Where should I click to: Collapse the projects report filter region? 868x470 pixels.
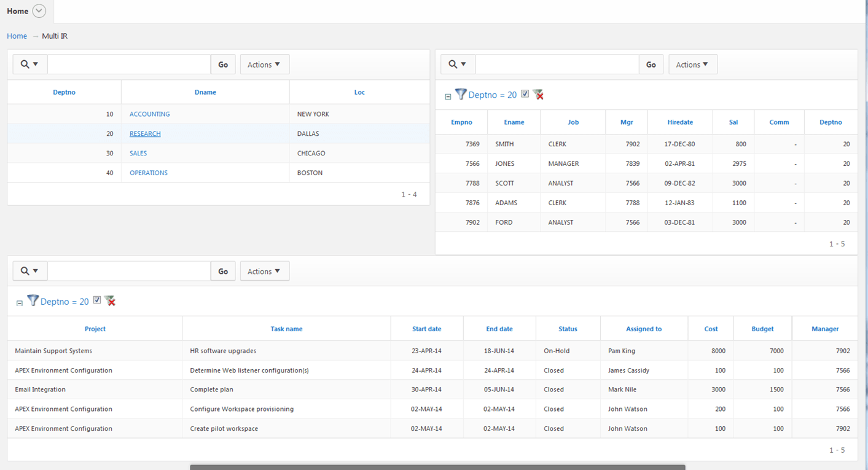pos(20,301)
